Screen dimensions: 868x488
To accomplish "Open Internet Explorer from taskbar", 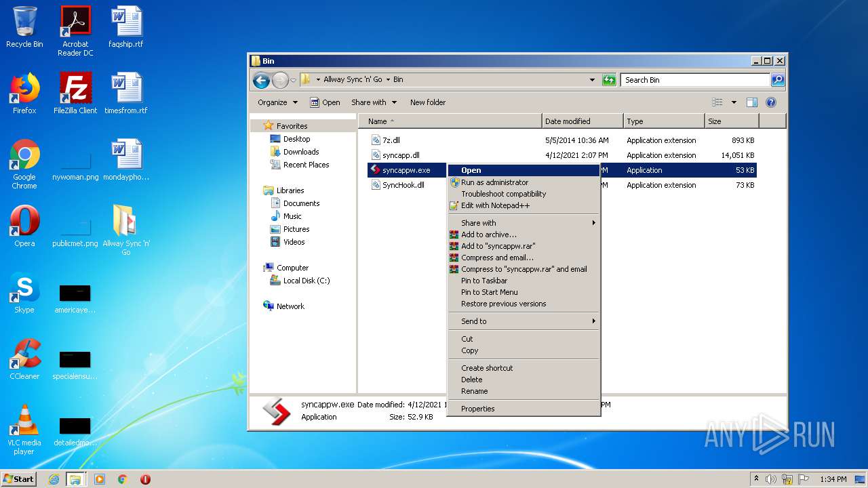I will [x=54, y=479].
